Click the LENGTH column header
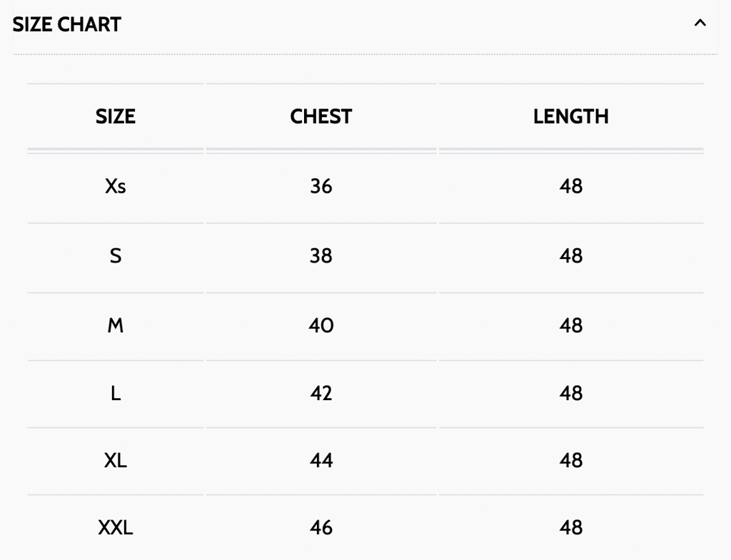The height and width of the screenshot is (560, 731). 571,116
